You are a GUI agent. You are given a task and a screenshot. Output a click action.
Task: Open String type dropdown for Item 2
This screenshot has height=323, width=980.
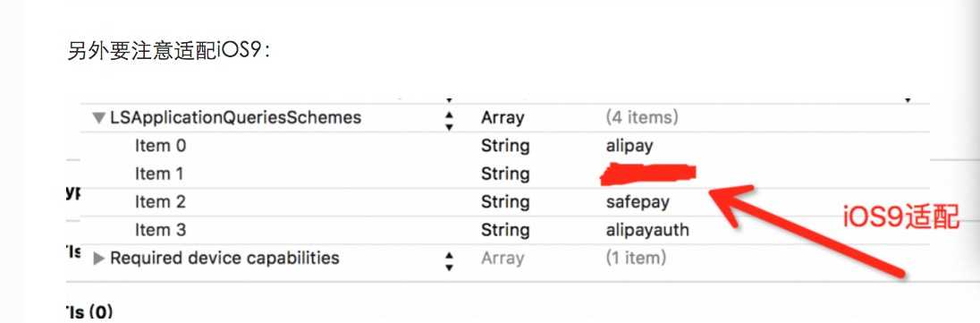click(x=505, y=202)
